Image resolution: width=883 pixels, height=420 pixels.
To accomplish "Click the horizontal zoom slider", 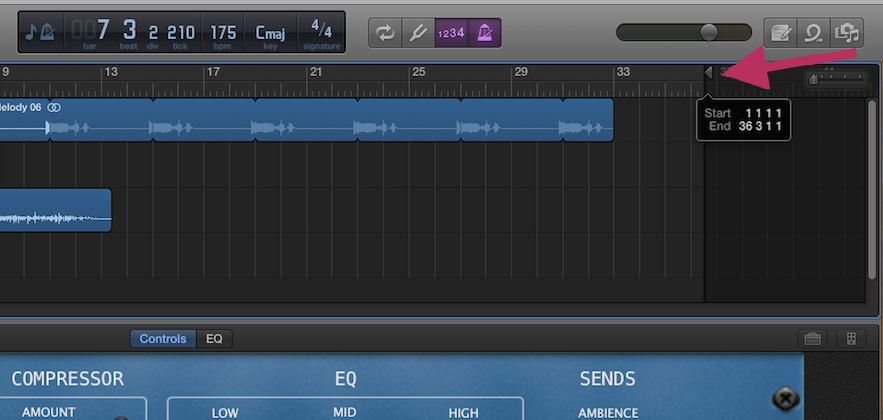I will click(x=836, y=79).
